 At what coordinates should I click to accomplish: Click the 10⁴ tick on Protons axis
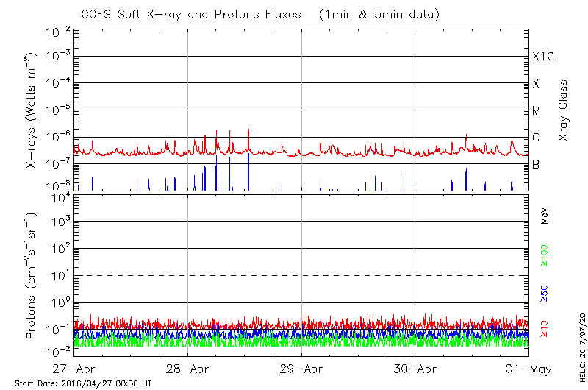(60, 196)
